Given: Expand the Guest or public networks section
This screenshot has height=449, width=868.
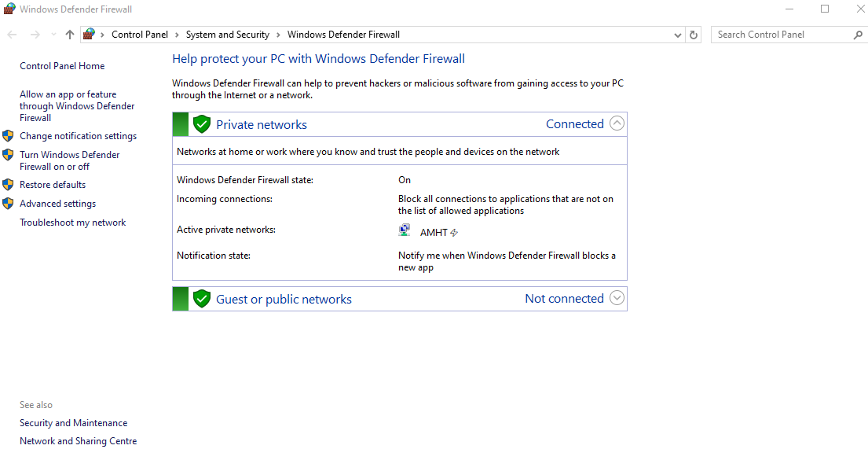Looking at the screenshot, I should click(x=617, y=298).
